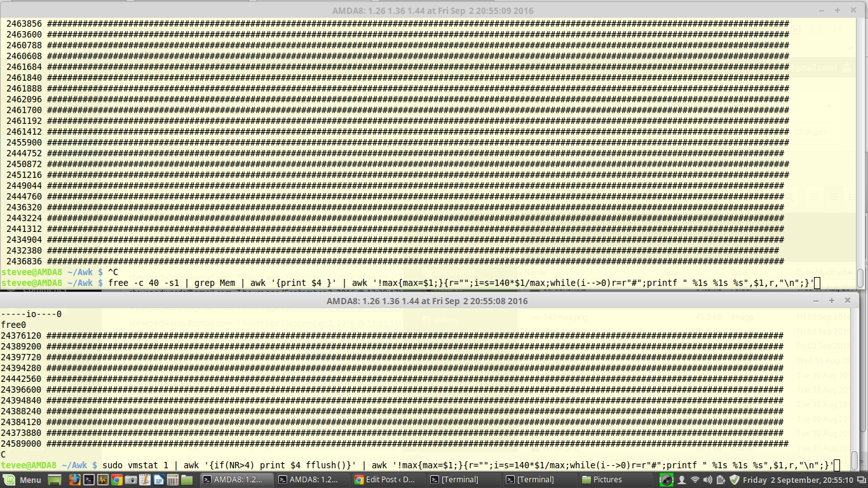Launch Firefox from the panel
This screenshot has height=488, width=868.
click(x=74, y=480)
